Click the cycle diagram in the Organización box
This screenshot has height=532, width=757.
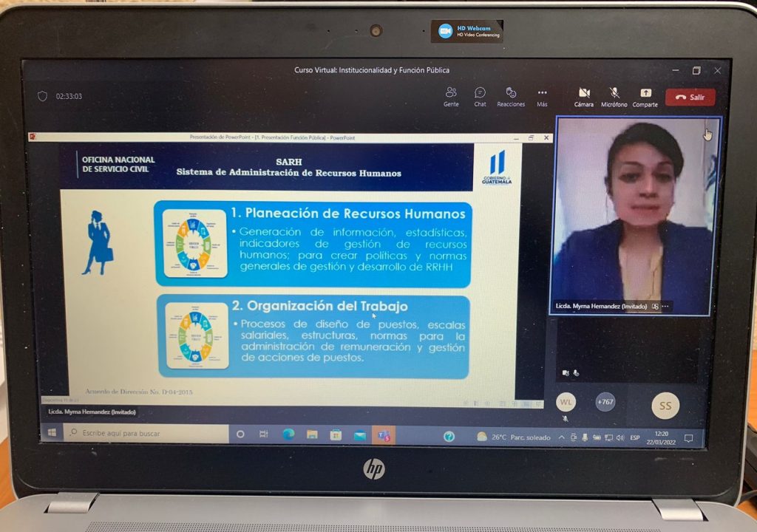tap(197, 336)
